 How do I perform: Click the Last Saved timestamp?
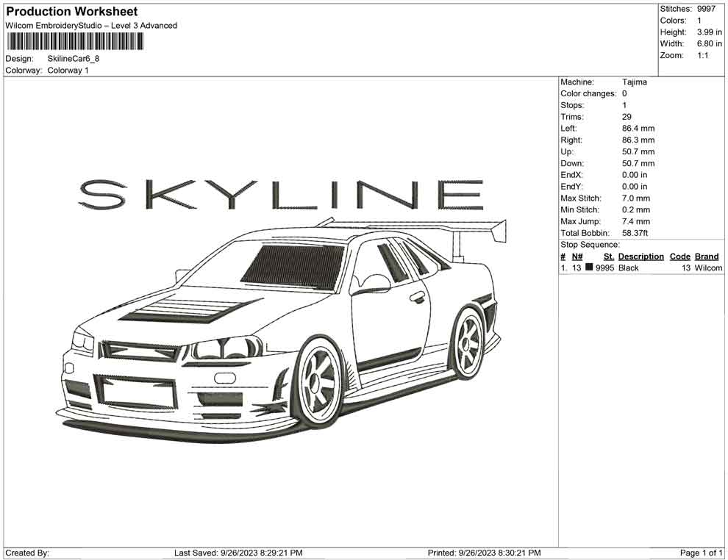click(x=238, y=553)
